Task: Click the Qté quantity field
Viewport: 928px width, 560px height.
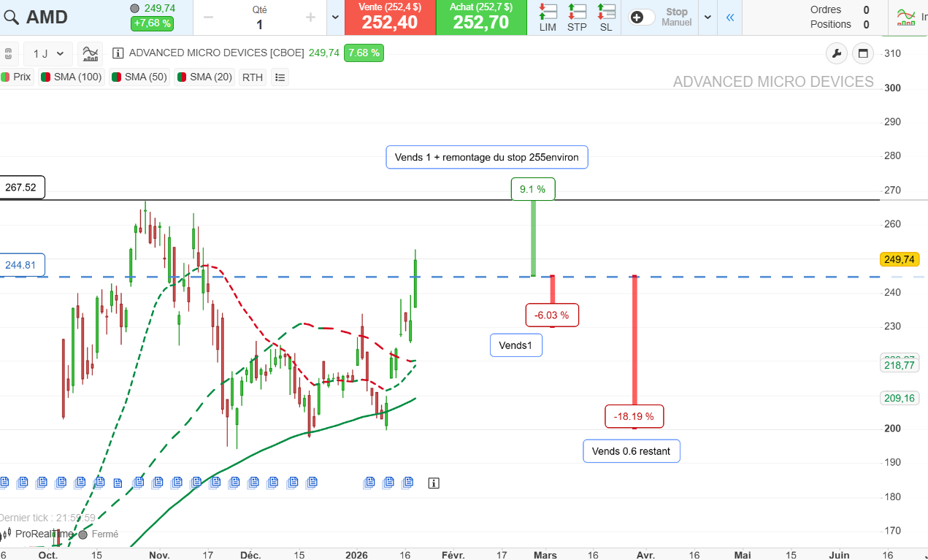Action: pyautogui.click(x=259, y=24)
